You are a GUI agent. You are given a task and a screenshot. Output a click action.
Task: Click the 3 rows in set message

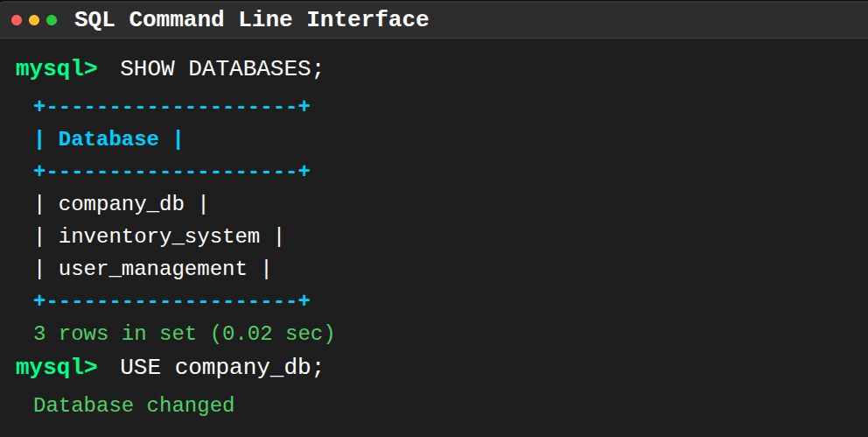[185, 334]
